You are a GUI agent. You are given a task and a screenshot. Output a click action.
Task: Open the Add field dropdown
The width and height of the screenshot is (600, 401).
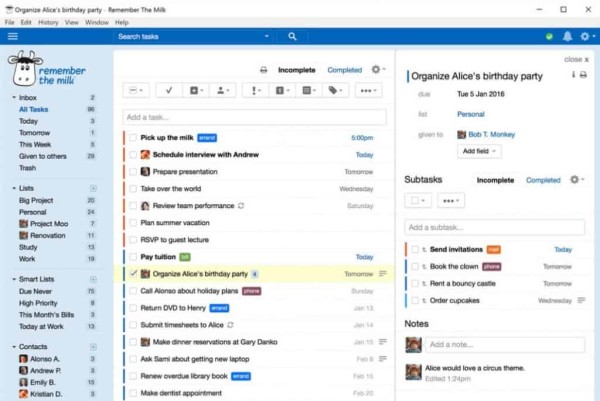(479, 151)
